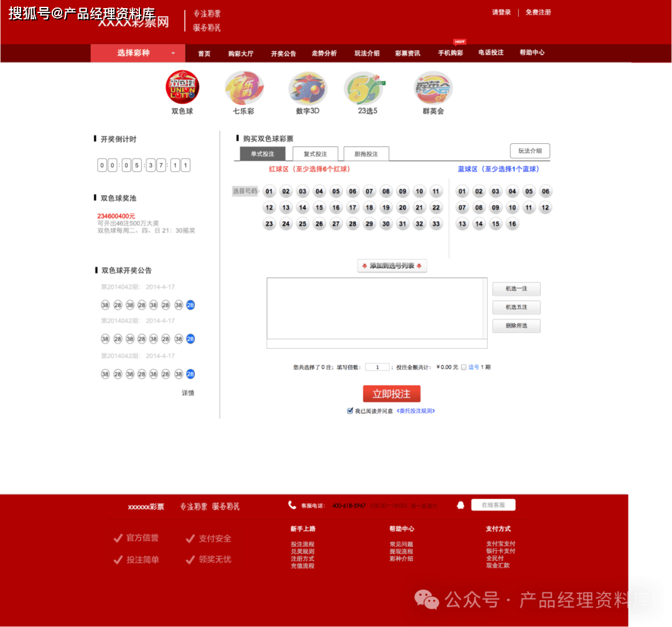Select the 群英会 game icon
672x627 pixels.
(x=431, y=89)
